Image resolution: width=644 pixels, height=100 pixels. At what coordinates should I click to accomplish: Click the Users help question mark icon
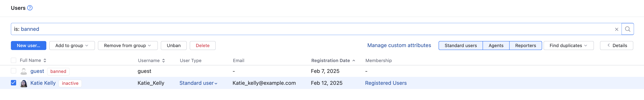[x=30, y=8]
